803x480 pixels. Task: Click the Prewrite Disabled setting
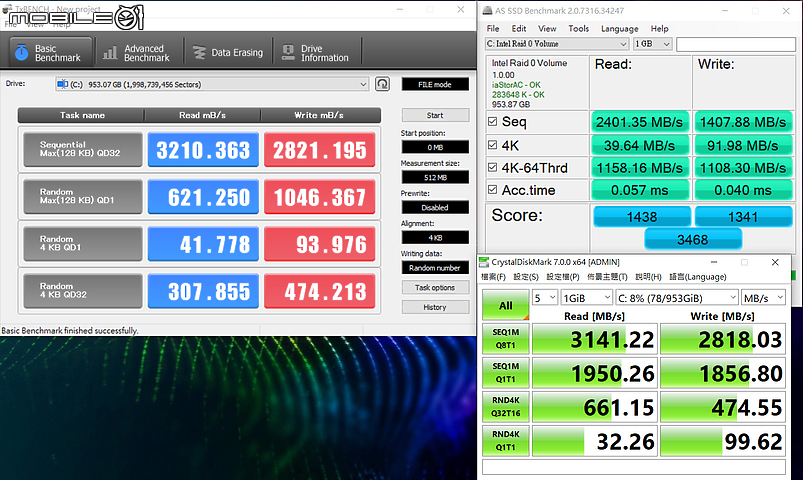point(435,207)
